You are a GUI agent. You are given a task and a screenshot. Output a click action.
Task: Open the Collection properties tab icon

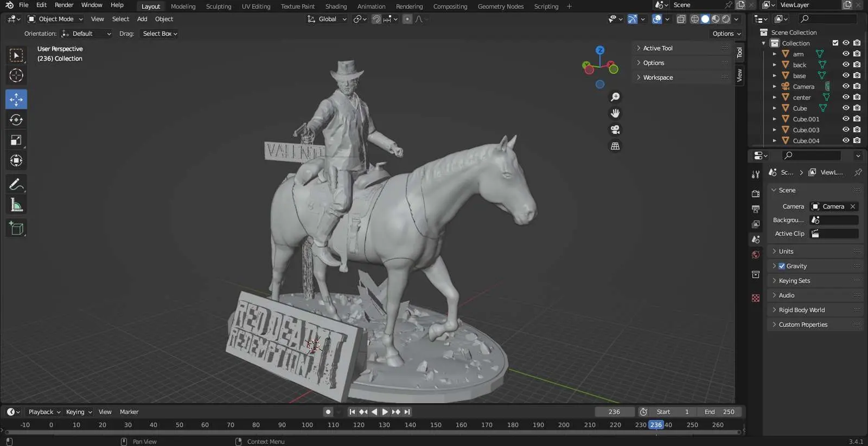click(756, 275)
